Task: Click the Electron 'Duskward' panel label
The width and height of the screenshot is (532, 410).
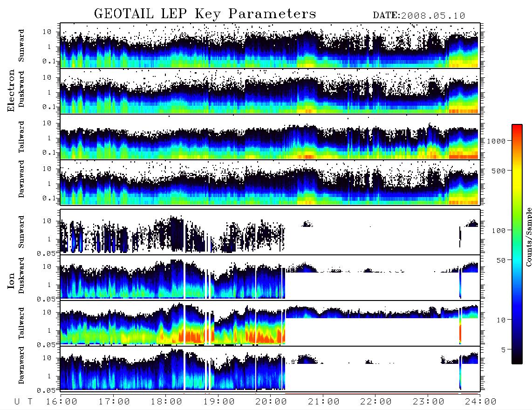Action: click(x=21, y=89)
